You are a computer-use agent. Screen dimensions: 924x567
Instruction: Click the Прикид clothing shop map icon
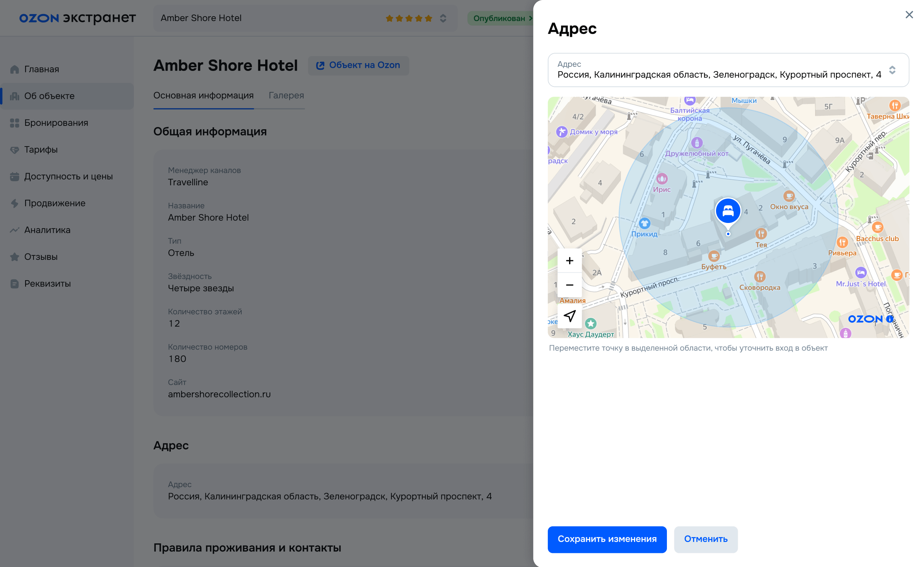tap(644, 224)
